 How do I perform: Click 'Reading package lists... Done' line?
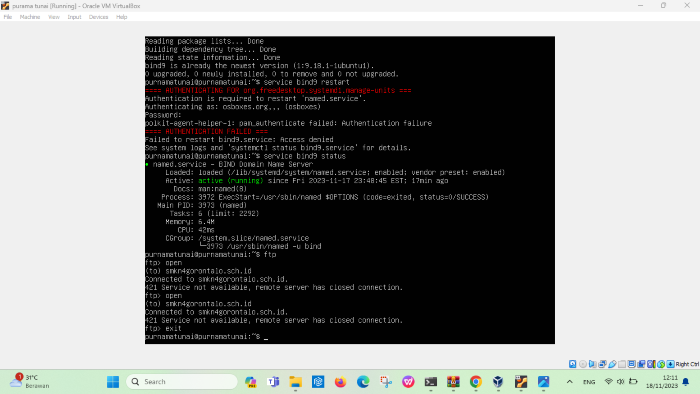(x=204, y=41)
